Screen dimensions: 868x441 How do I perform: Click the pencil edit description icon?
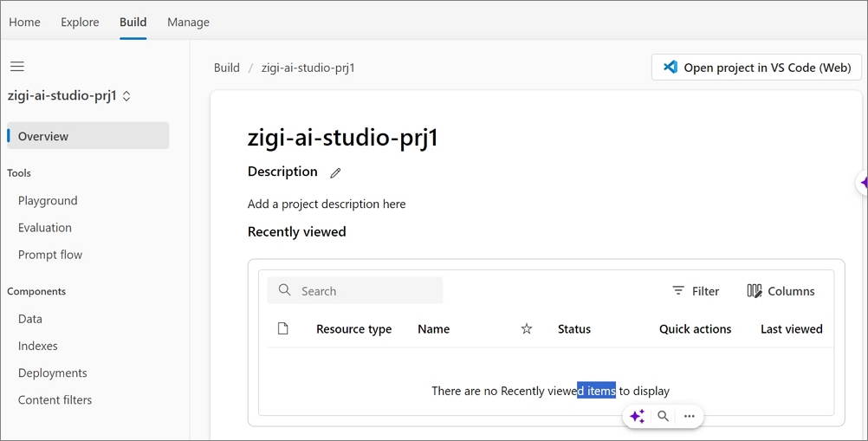[x=335, y=172]
